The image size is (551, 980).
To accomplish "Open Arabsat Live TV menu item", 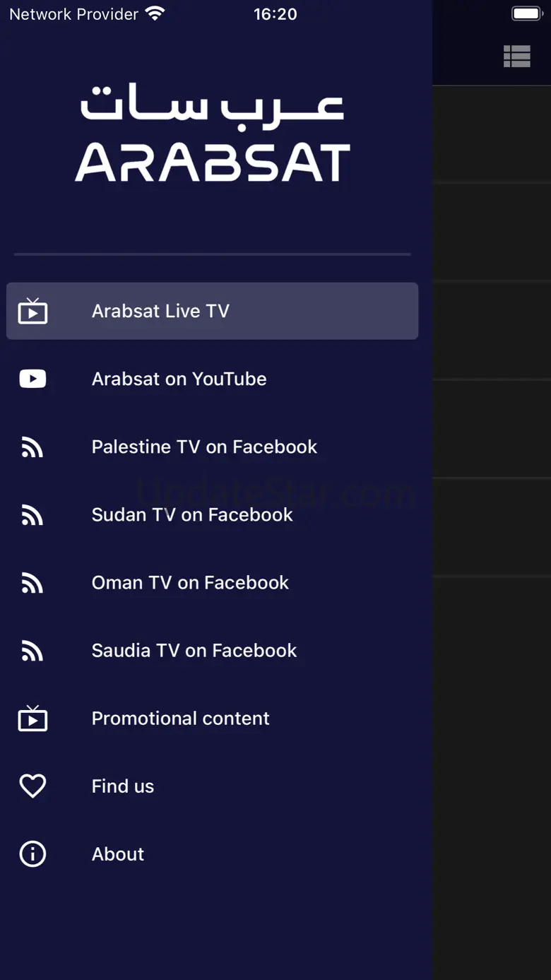I will point(160,311).
